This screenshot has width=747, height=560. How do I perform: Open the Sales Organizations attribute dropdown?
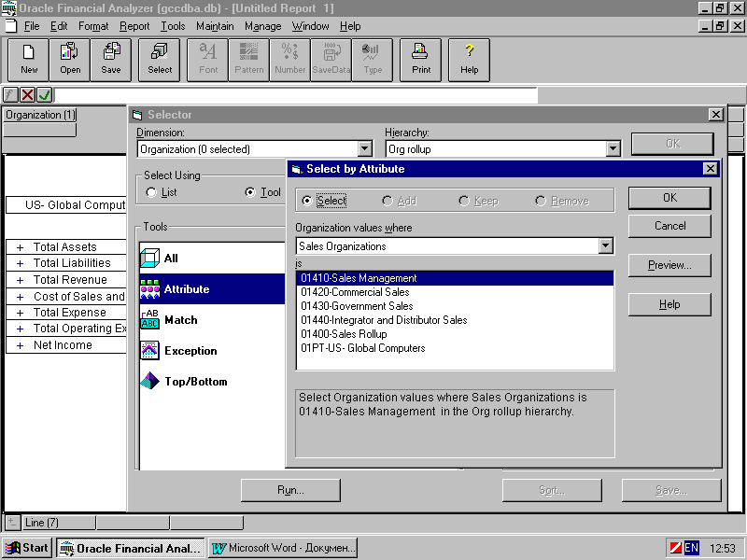point(605,246)
